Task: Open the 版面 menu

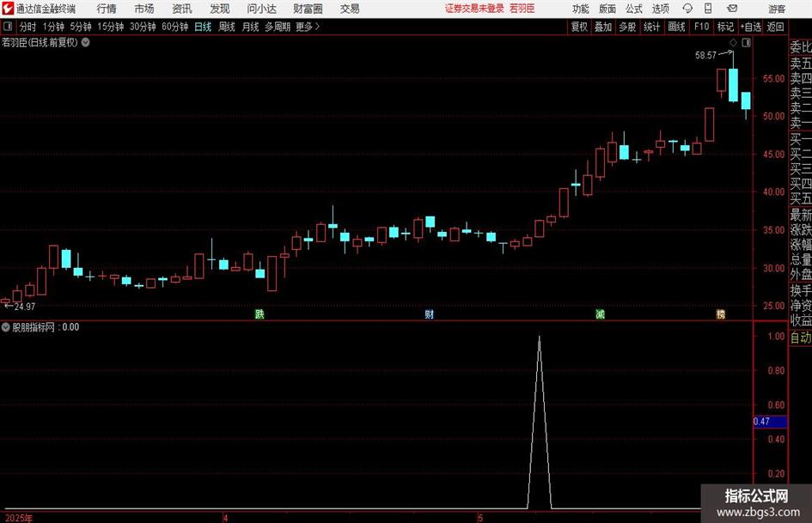Action: 607,9
